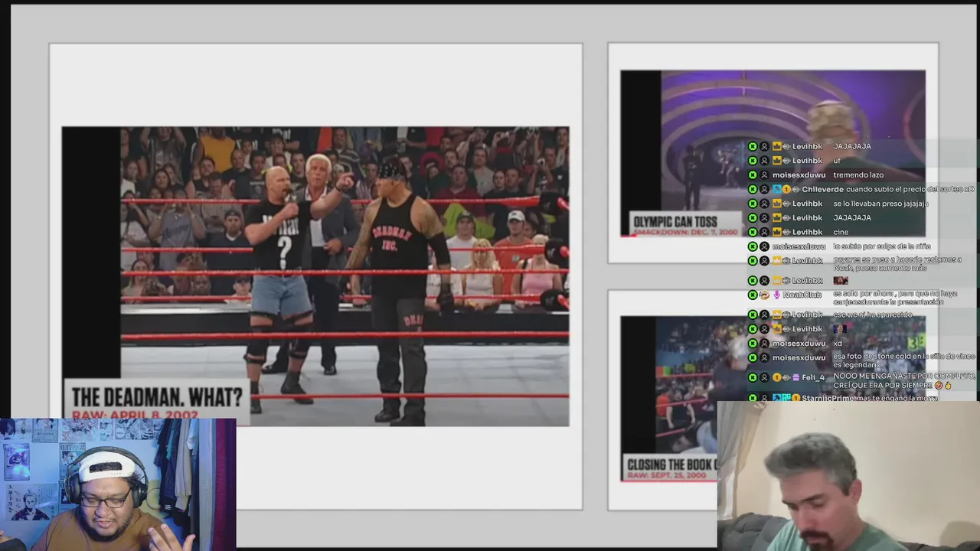Click Feli_4's 'NOOO ME ENGAÑASTE POR COMPLETO' message
The width and height of the screenshot is (980, 551).
point(904,381)
